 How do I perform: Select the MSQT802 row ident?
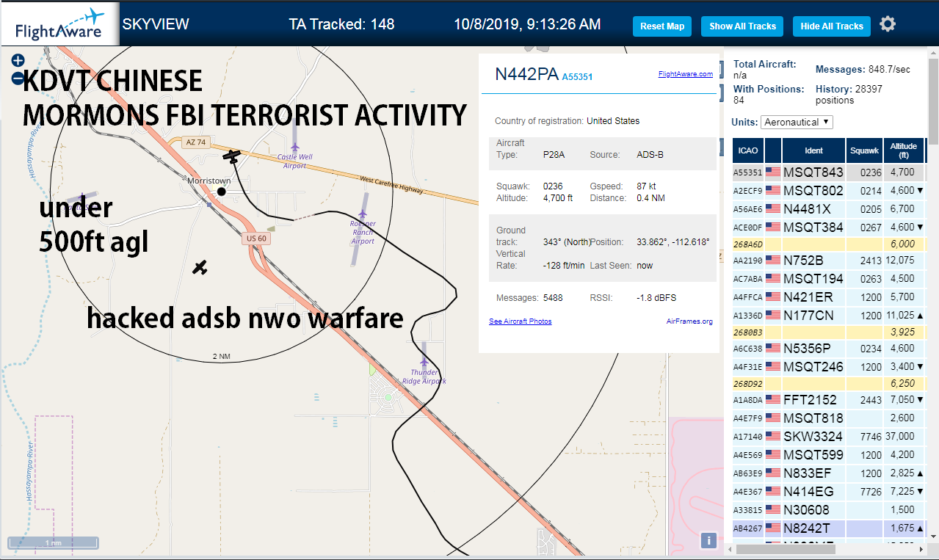[x=813, y=191]
